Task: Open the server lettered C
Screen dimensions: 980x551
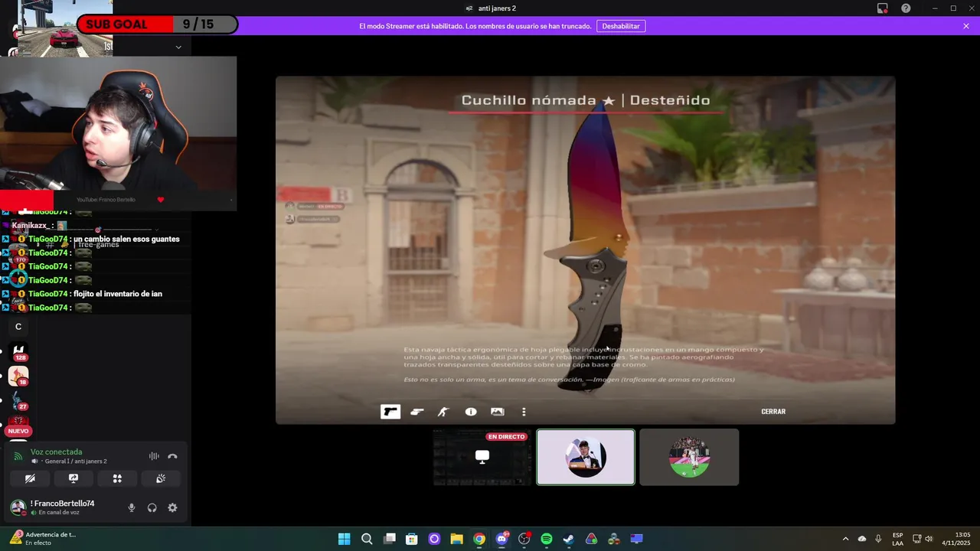Action: click(18, 327)
